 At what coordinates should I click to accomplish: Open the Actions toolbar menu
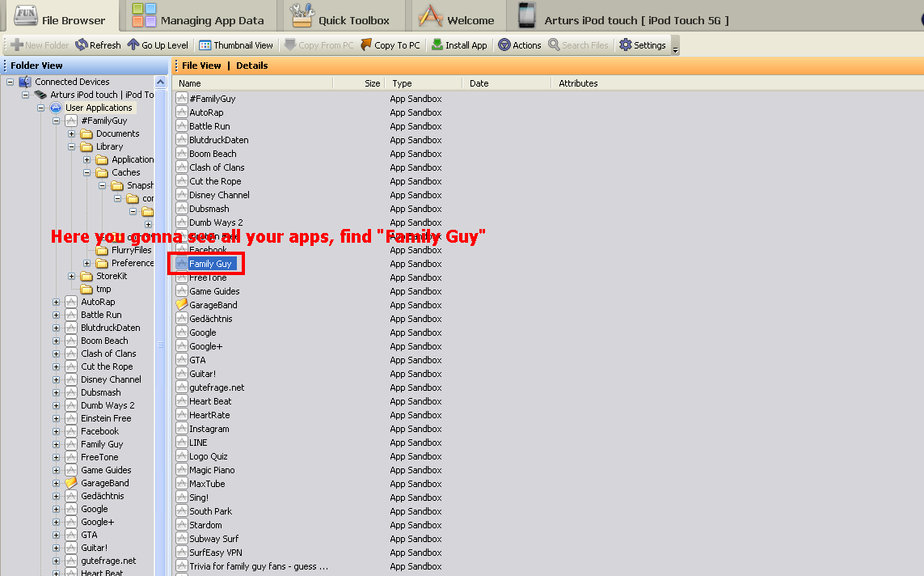pyautogui.click(x=519, y=45)
